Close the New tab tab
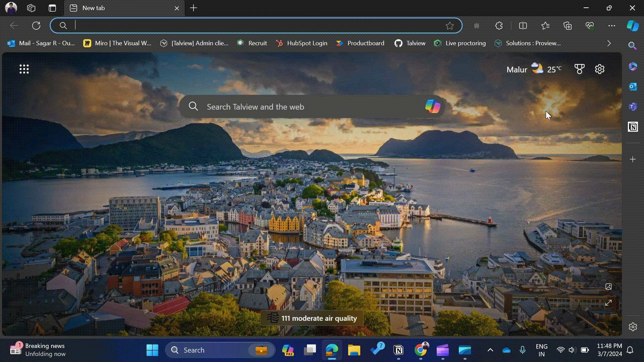This screenshot has height=362, width=644. point(177,8)
